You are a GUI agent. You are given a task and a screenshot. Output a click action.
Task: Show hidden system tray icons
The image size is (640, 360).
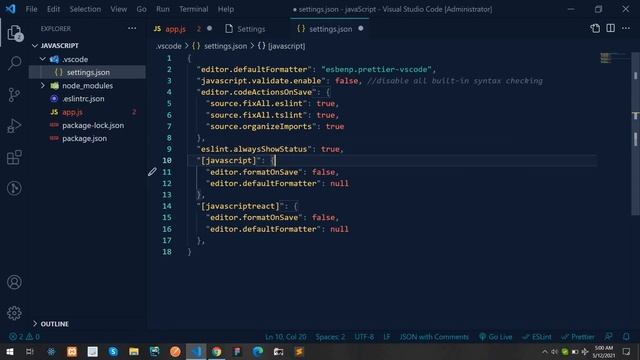(x=544, y=351)
